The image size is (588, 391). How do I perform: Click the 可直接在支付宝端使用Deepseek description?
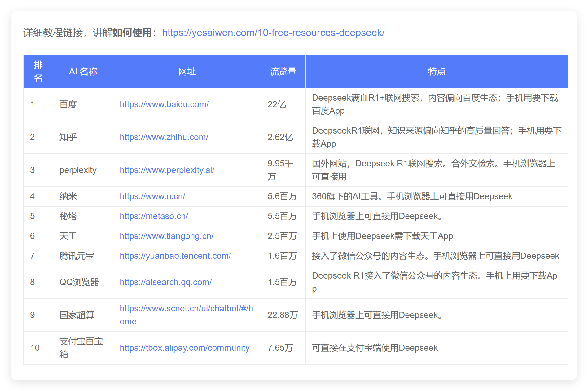375,348
